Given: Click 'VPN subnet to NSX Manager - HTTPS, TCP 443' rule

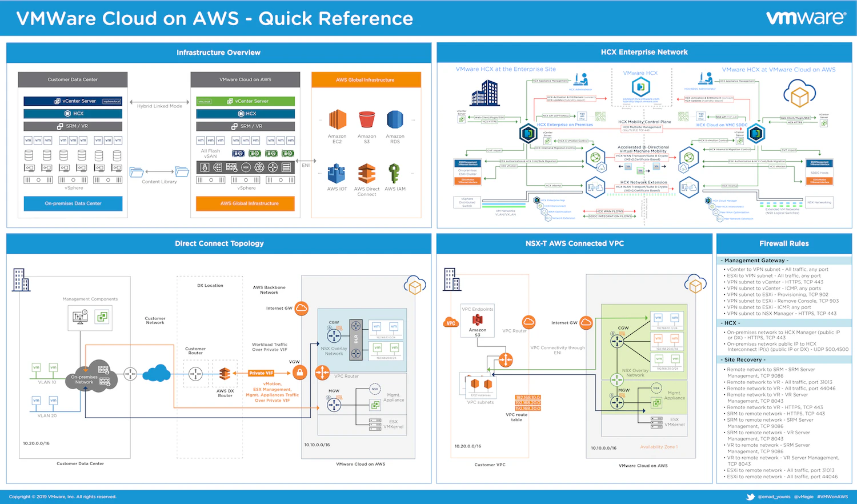Looking at the screenshot, I should click(x=782, y=314).
